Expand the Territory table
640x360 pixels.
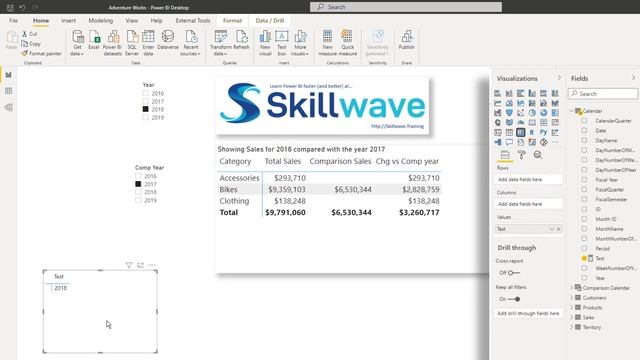(x=571, y=327)
